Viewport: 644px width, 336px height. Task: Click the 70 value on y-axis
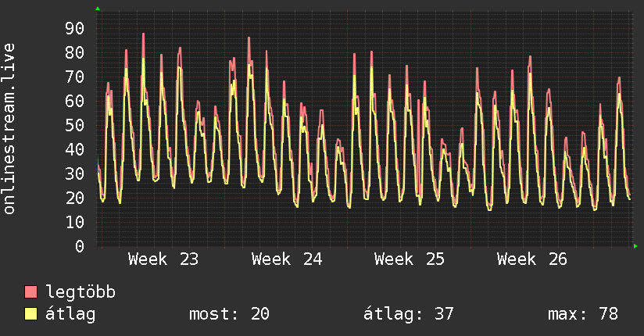pyautogui.click(x=75, y=77)
